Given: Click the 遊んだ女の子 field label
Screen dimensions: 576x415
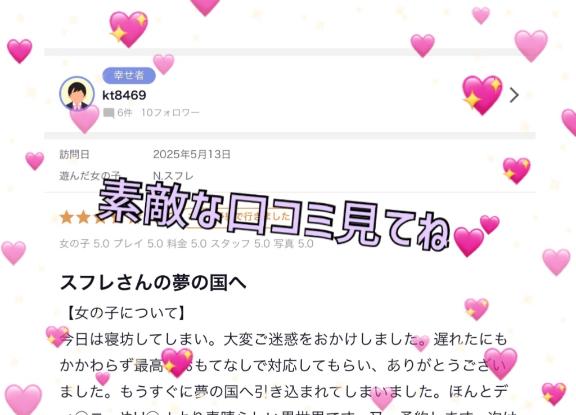Looking at the screenshot, I should coord(90,176).
